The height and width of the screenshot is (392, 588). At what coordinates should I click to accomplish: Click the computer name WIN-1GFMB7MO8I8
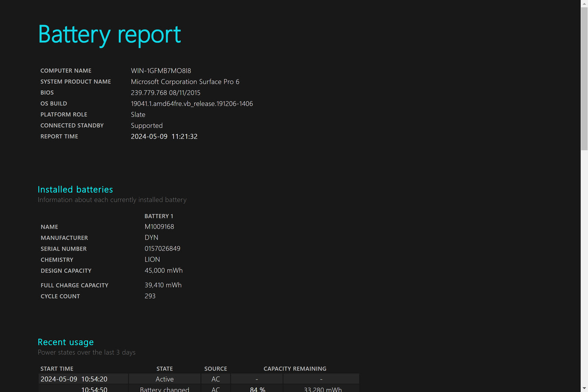click(161, 71)
